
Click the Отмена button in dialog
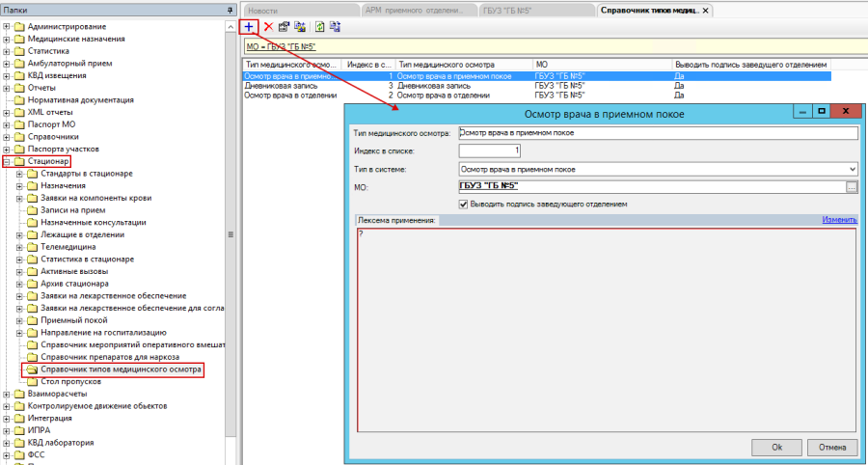(x=832, y=448)
